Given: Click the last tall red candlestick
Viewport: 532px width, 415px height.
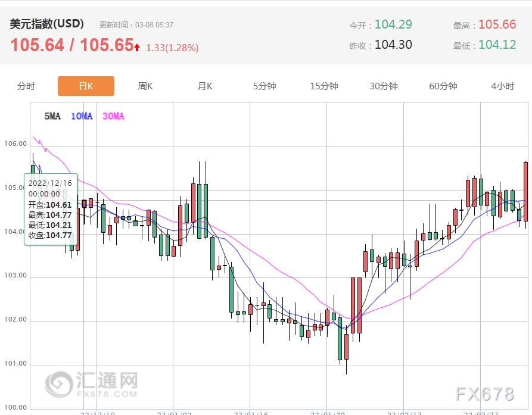Looking at the screenshot, I should click(x=526, y=192).
